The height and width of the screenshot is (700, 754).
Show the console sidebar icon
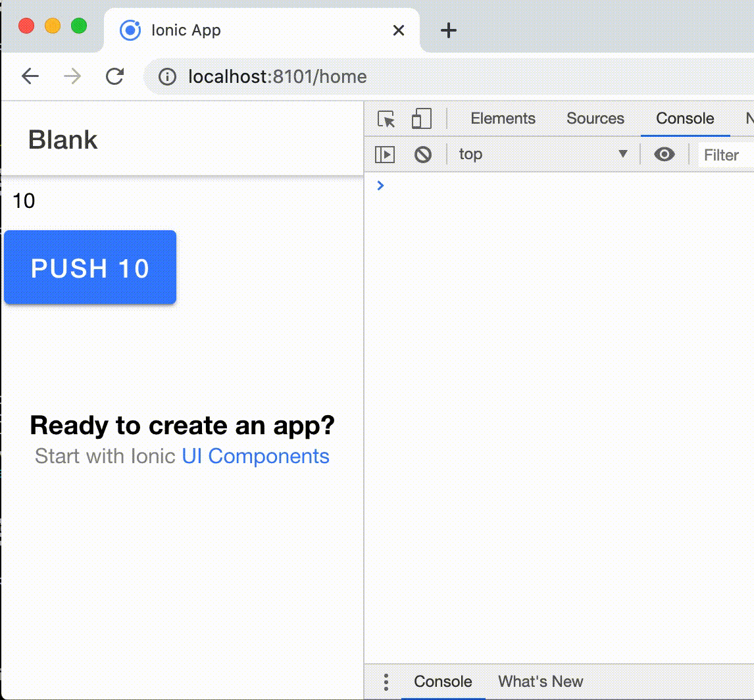pos(385,155)
